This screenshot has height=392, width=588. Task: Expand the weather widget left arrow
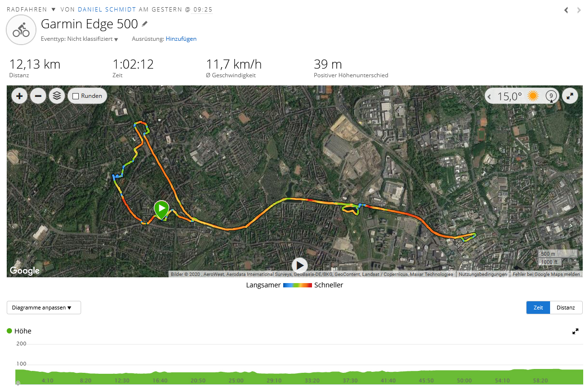click(x=490, y=96)
